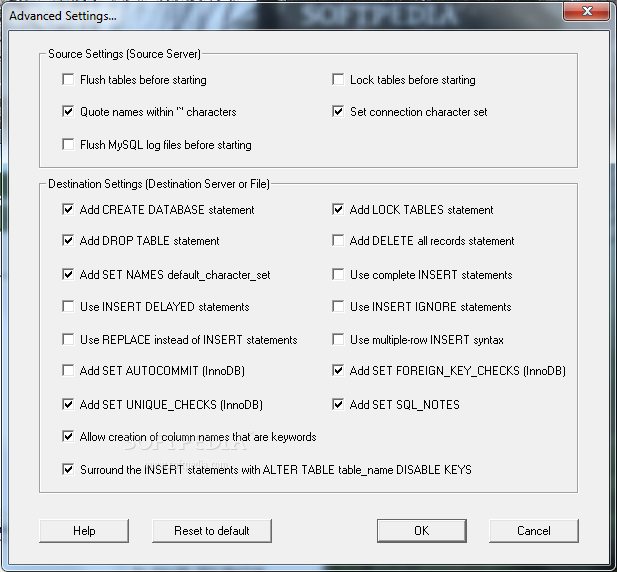Viewport: 617px width, 572px height.
Task: Toggle Add SET UNIQUE_CHECKS (InnoDB)
Action: (x=68, y=404)
